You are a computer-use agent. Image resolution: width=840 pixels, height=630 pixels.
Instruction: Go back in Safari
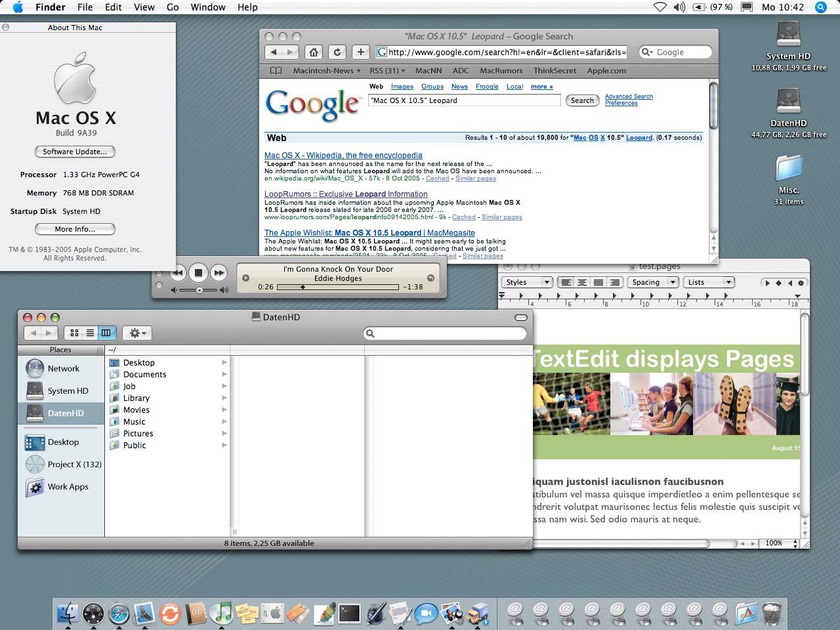click(274, 52)
